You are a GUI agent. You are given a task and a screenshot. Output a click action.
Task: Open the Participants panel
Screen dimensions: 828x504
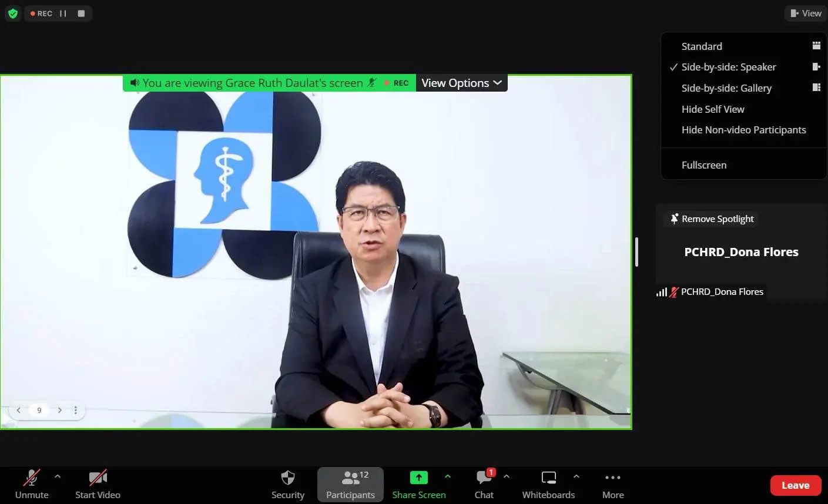click(x=350, y=485)
